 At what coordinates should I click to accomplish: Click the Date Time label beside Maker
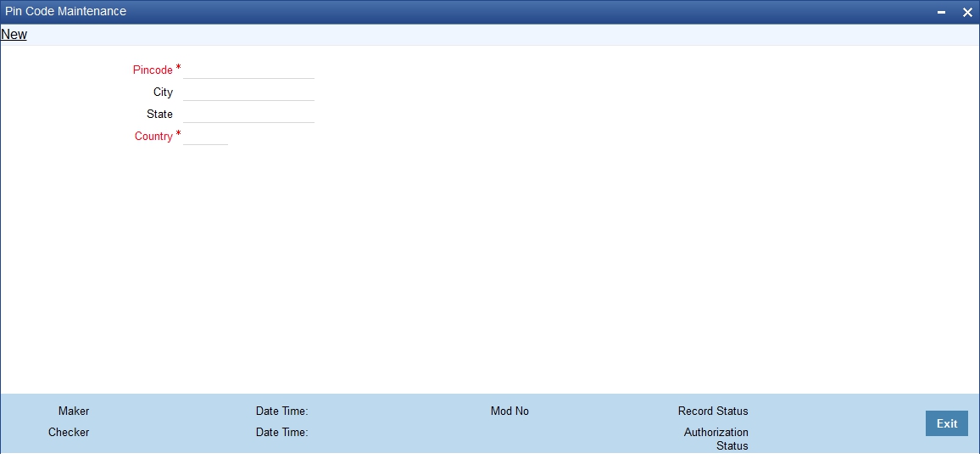click(x=281, y=411)
